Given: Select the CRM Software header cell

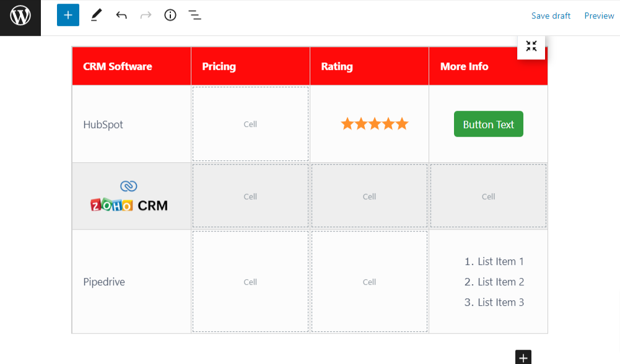Looking at the screenshot, I should 131,66.
